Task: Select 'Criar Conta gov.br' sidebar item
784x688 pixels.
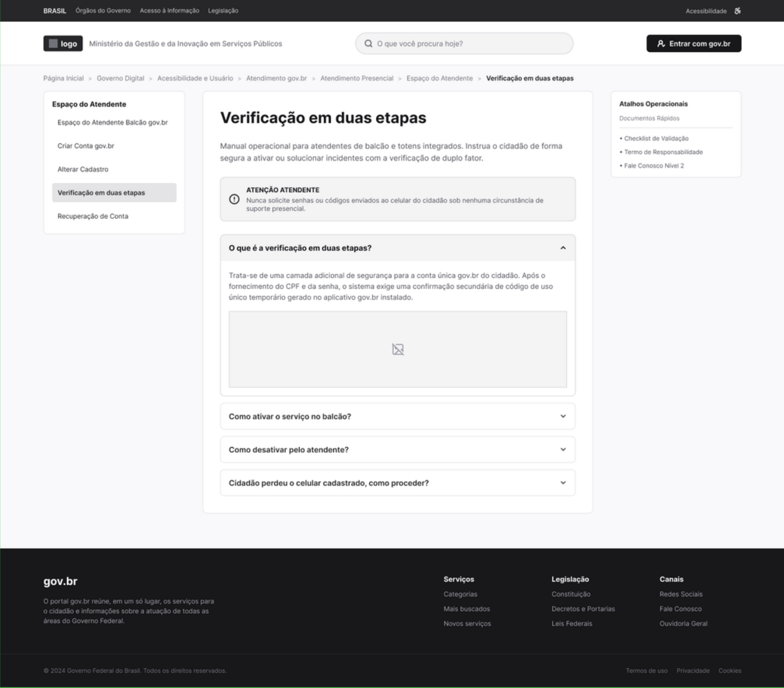Action: (114, 146)
